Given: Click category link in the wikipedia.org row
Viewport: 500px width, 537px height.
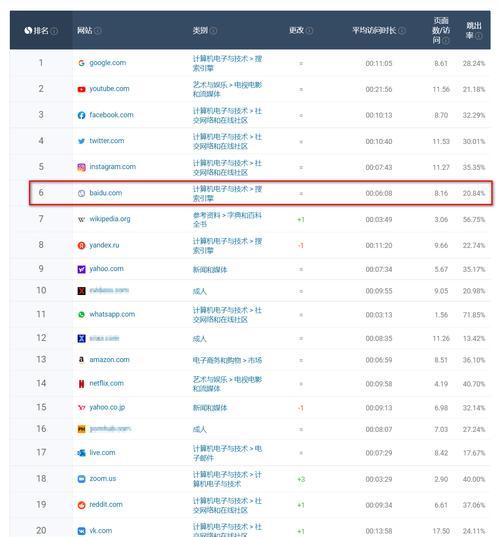Looking at the screenshot, I should (x=227, y=220).
